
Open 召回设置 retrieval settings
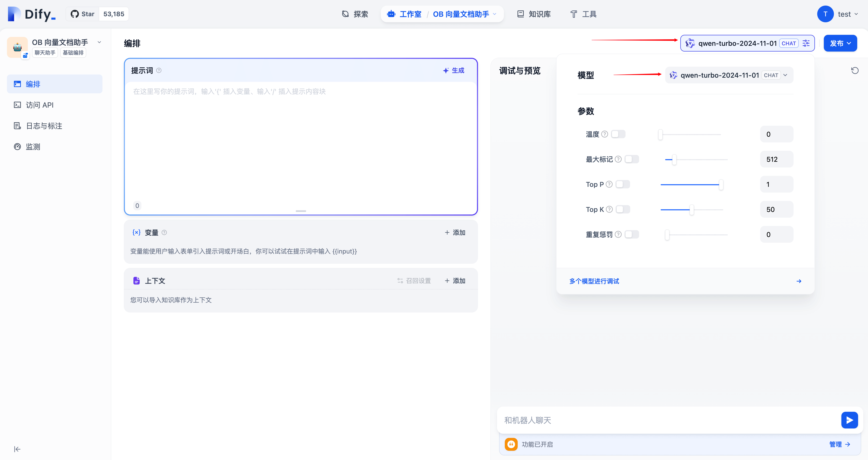point(414,281)
